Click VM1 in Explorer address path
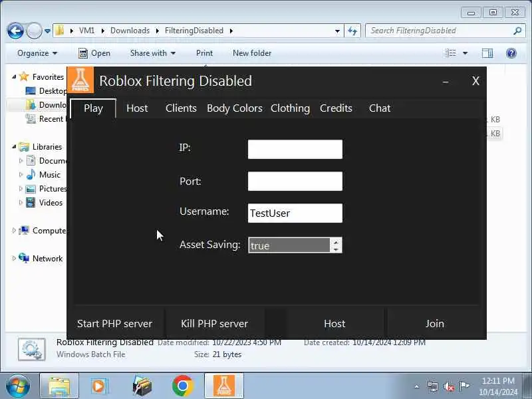Image resolution: width=532 pixels, height=399 pixels. point(87,31)
